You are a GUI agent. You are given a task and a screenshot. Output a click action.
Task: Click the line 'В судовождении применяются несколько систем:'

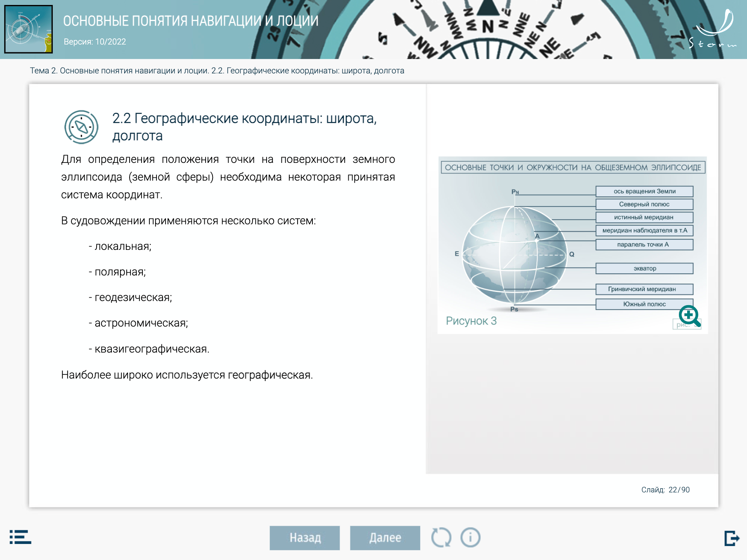tap(189, 221)
